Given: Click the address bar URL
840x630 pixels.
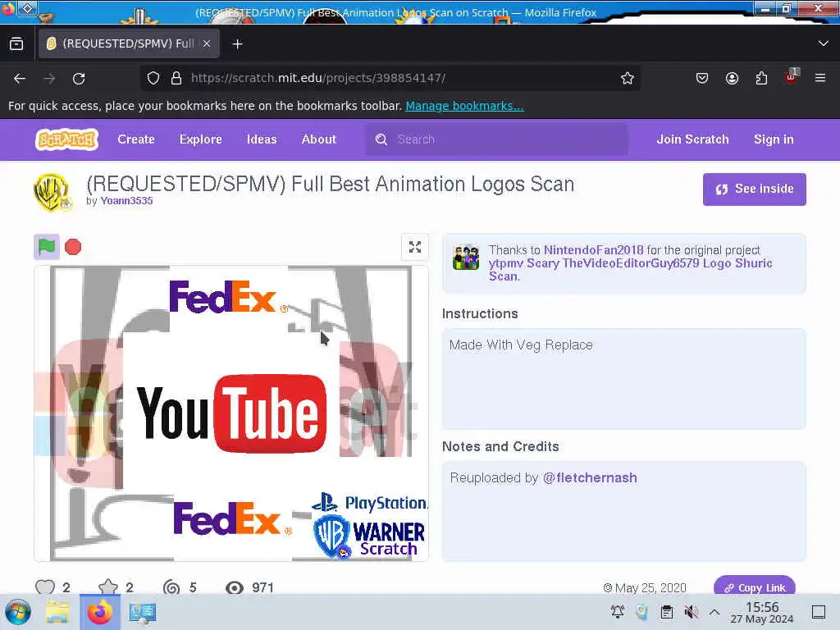Looking at the screenshot, I should tap(318, 78).
